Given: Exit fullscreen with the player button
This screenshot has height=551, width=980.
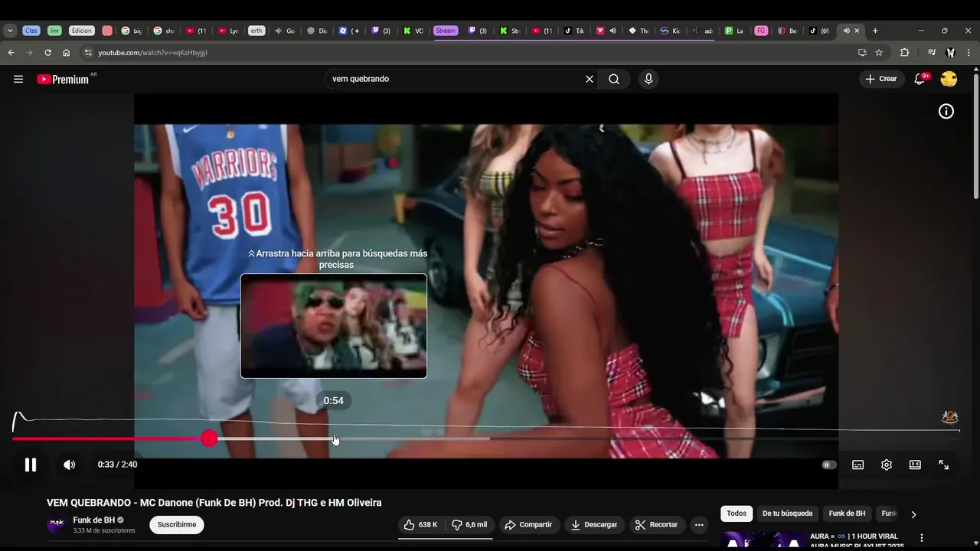Looking at the screenshot, I should tap(944, 465).
